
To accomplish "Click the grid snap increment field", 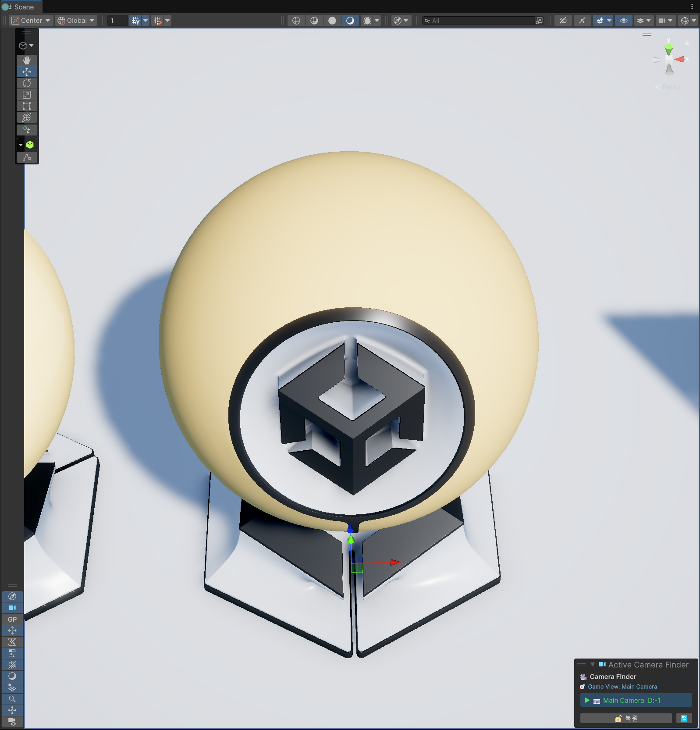I will click(117, 21).
